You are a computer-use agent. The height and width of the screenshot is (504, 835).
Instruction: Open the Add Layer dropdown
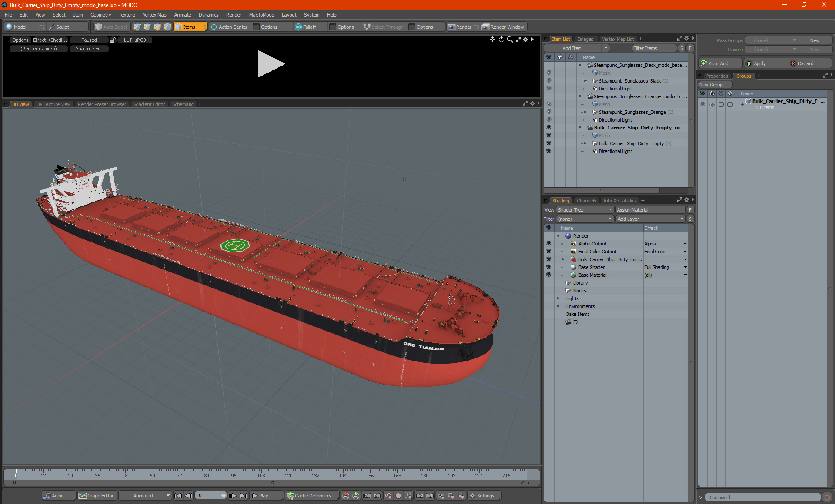[x=650, y=219]
